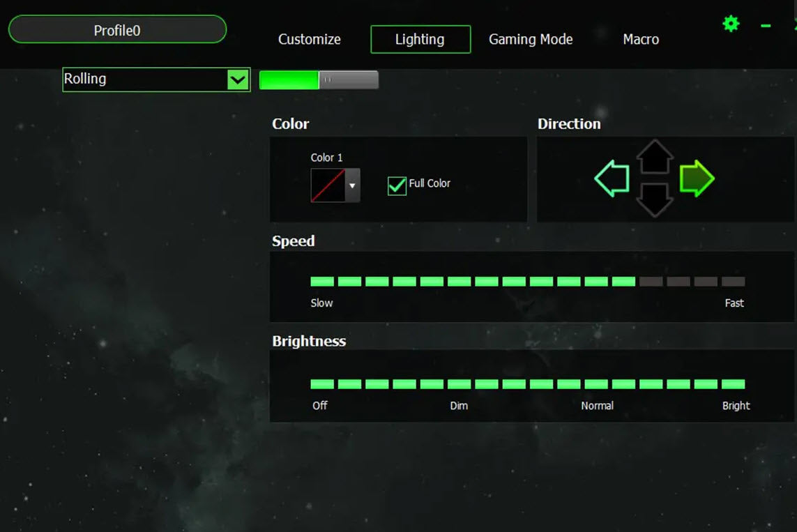The width and height of the screenshot is (797, 532).
Task: Set brightness to the last Bright segment
Action: [733, 384]
